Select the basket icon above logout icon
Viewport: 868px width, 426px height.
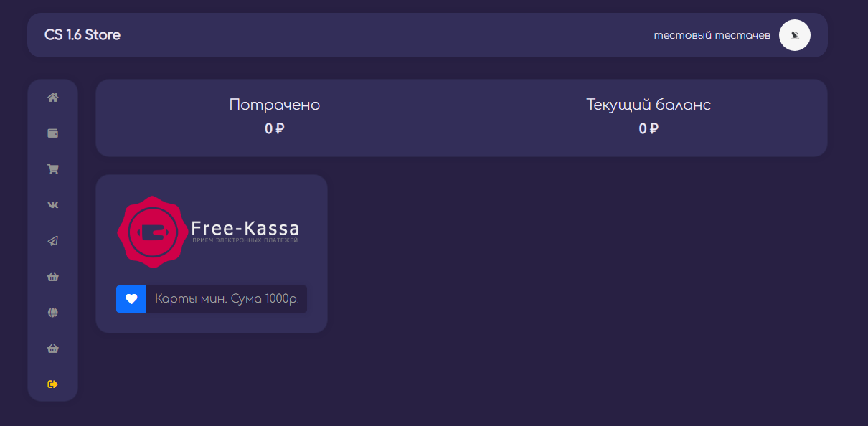click(52, 349)
